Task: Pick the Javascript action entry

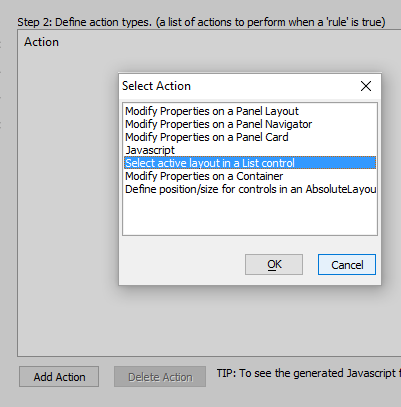Action: pos(250,150)
